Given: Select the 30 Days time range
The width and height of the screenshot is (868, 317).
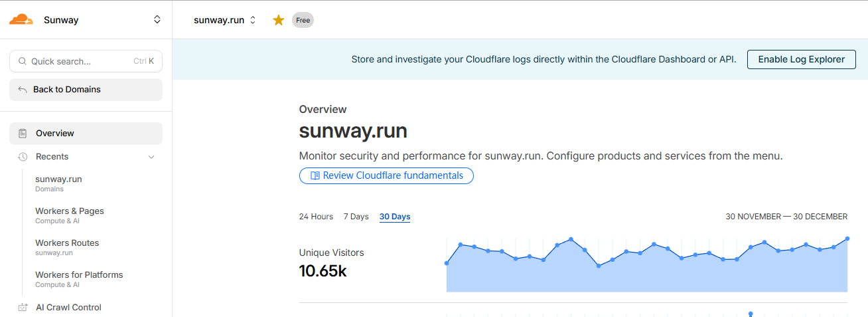Looking at the screenshot, I should [395, 217].
